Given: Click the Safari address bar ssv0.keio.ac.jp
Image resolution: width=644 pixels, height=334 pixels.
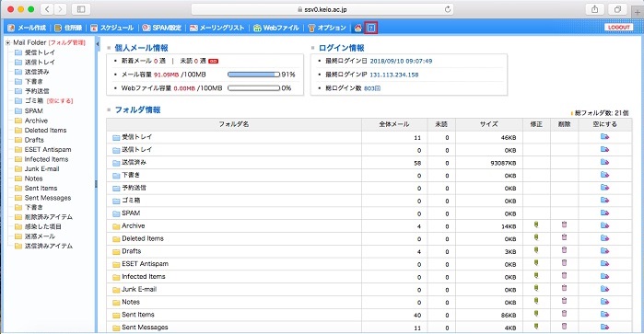Looking at the screenshot, I should pos(322,9).
